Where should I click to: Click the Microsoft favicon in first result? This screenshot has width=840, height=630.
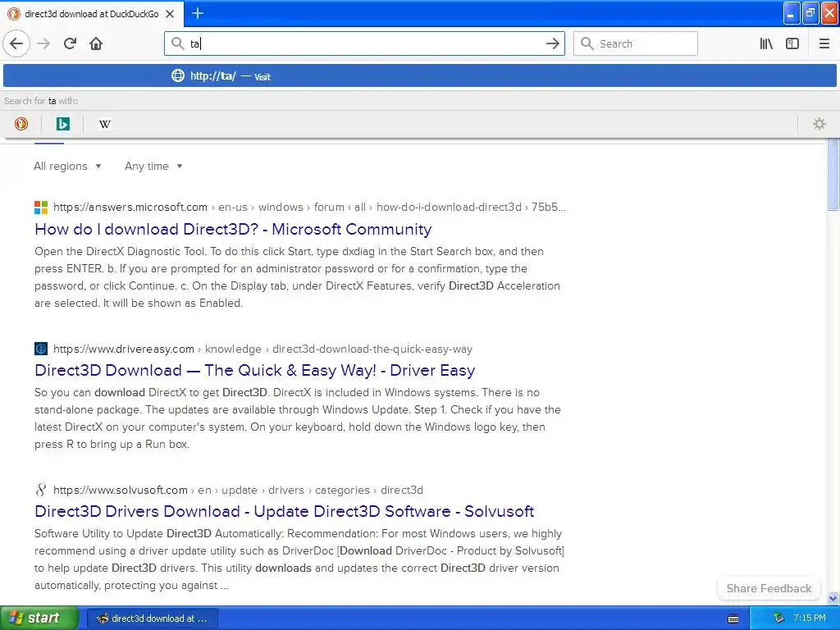click(x=41, y=208)
